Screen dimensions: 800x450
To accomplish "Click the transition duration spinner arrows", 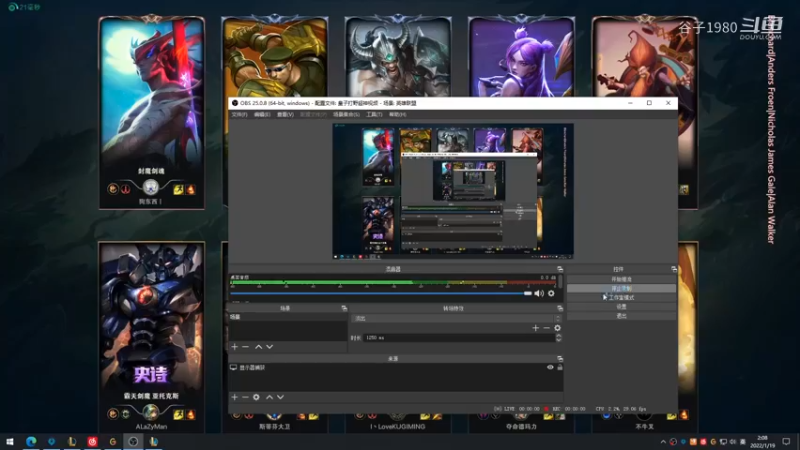I will click(558, 338).
